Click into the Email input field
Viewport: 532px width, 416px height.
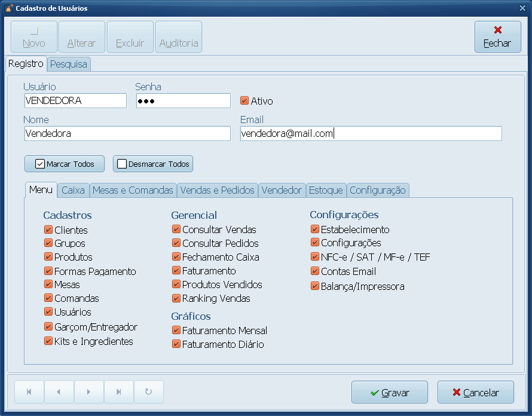click(371, 134)
